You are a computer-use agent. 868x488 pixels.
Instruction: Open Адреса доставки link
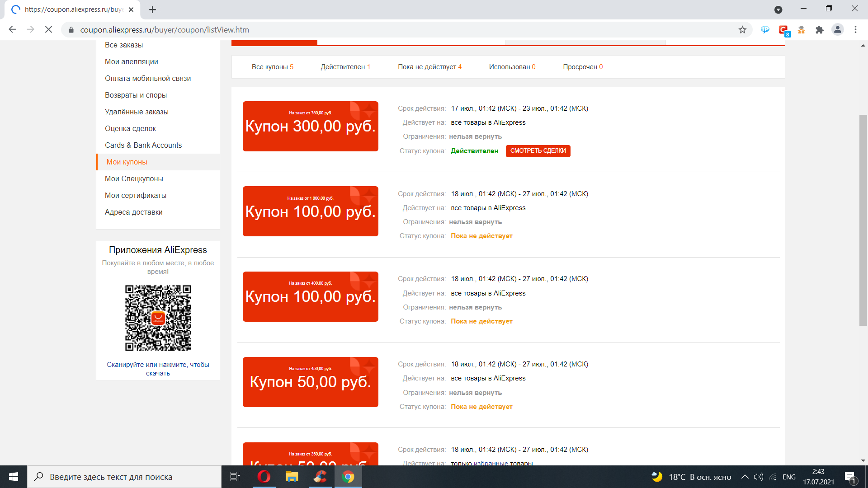tap(134, 212)
